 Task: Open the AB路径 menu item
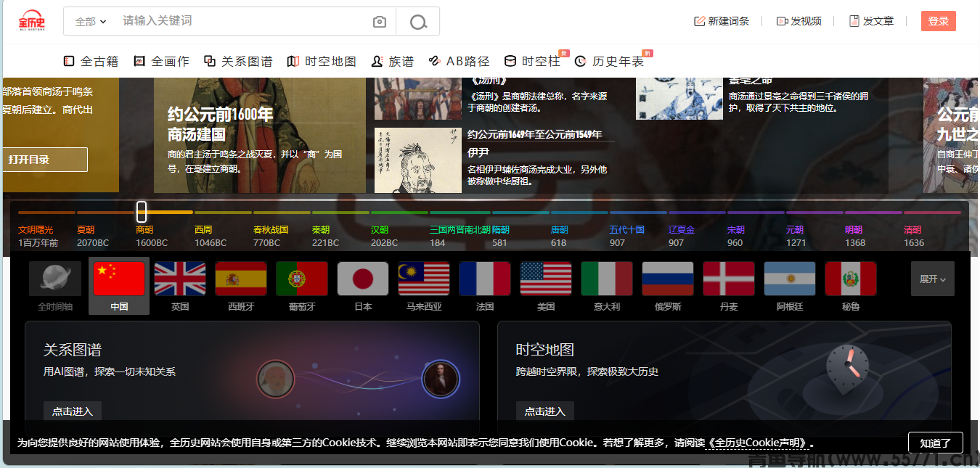click(459, 62)
